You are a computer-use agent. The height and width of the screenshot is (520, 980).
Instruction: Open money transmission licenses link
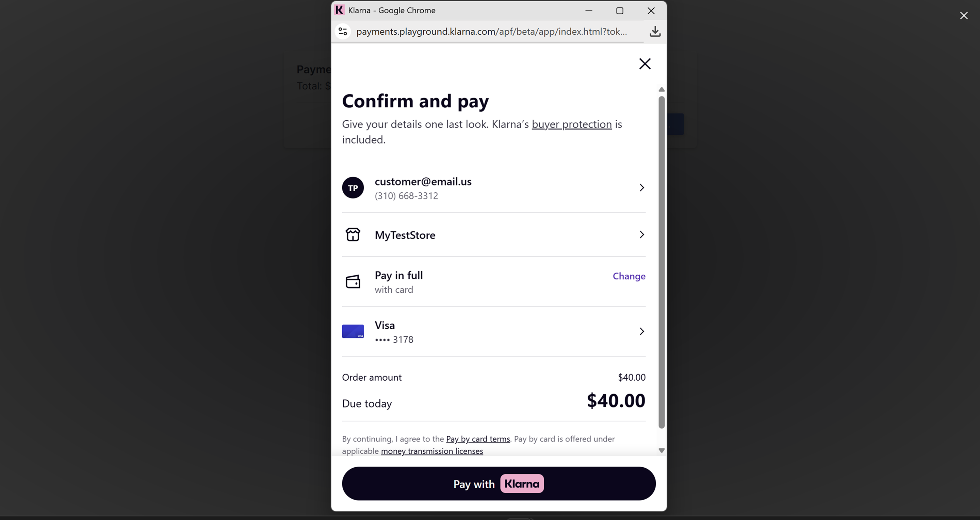[x=432, y=451]
